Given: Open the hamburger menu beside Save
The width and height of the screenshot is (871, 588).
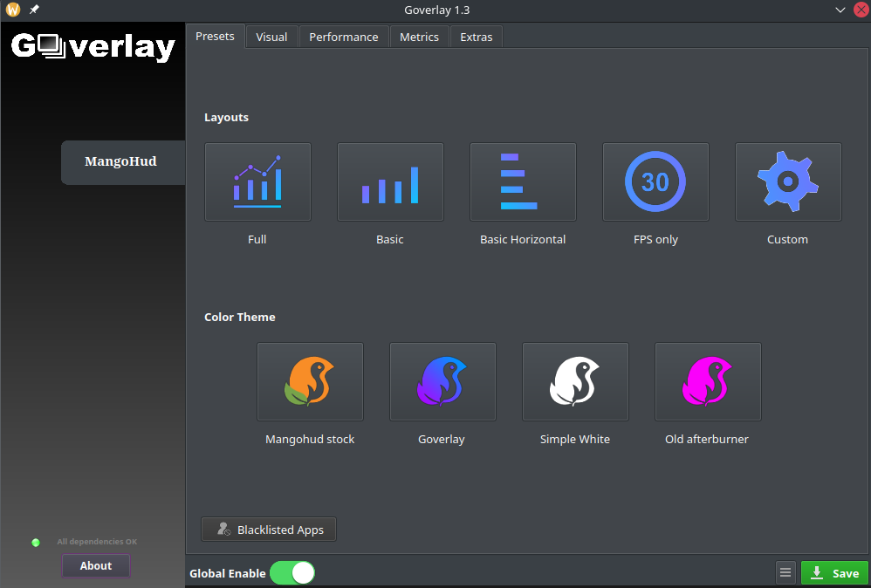Looking at the screenshot, I should [x=785, y=572].
